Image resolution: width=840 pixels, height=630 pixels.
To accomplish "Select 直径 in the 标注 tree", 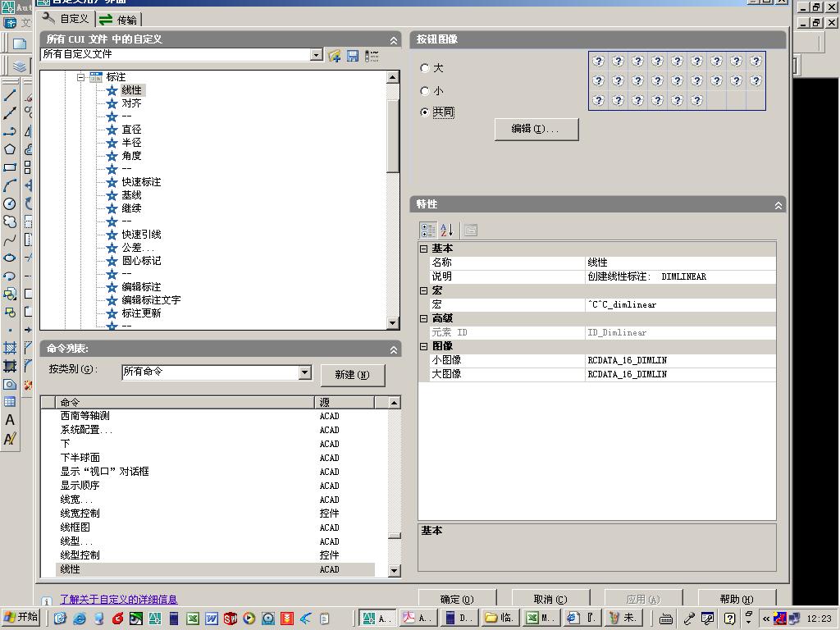I will tap(131, 129).
